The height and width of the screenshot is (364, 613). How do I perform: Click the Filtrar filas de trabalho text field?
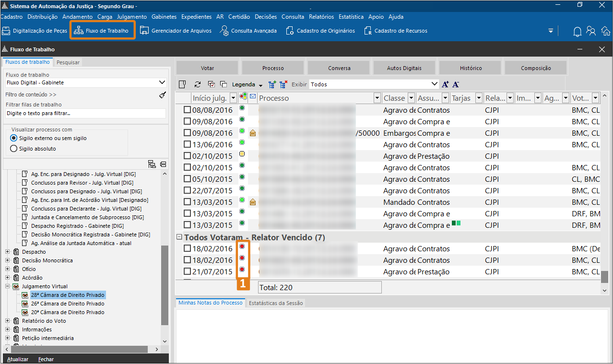click(86, 114)
